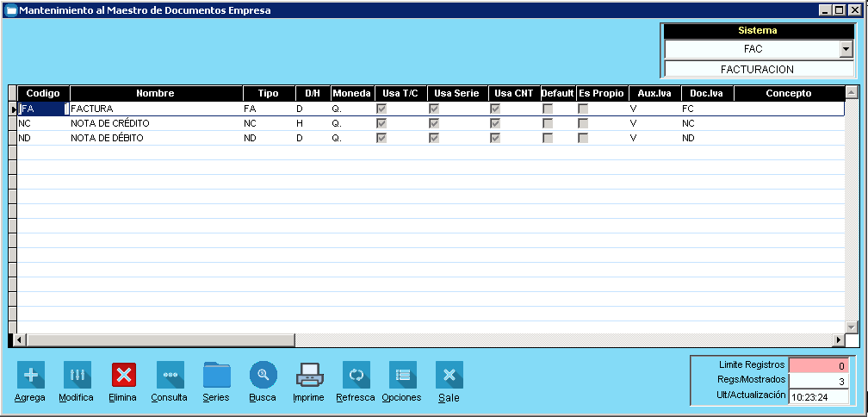Screen dimensions: 868x417
Task: Click the Busca magnifier icon
Action: [263, 375]
